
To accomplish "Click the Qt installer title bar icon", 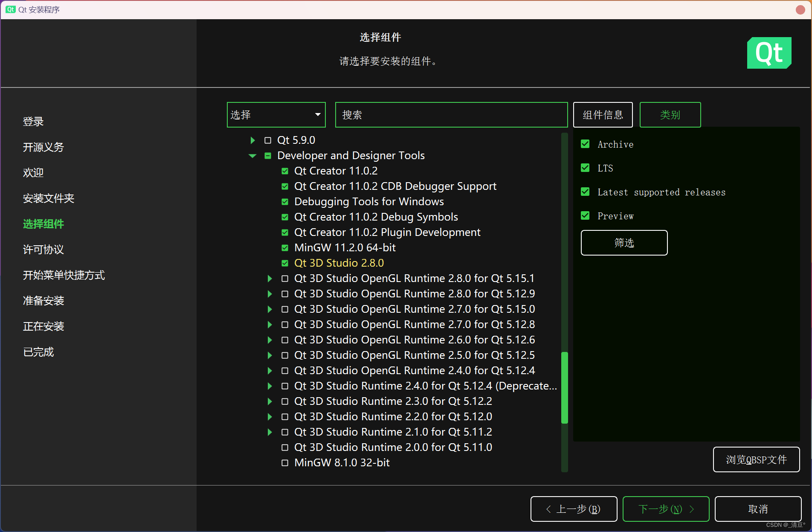I will (x=11, y=9).
